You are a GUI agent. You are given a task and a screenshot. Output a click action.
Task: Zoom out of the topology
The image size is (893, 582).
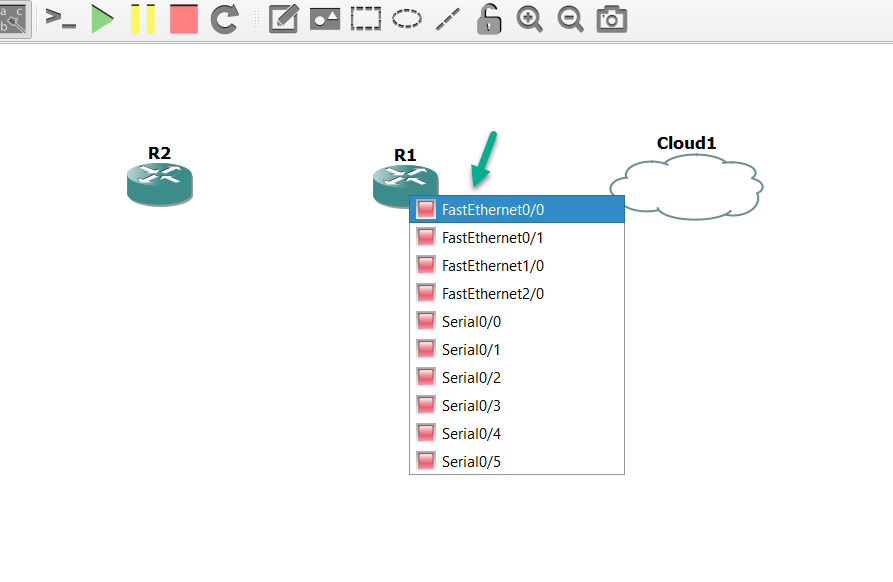click(571, 19)
